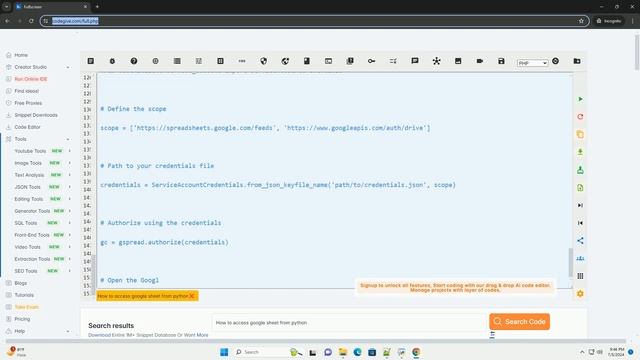The height and width of the screenshot is (360, 640).
Task: Click Take Exam link in sidebar
Action: [27, 307]
